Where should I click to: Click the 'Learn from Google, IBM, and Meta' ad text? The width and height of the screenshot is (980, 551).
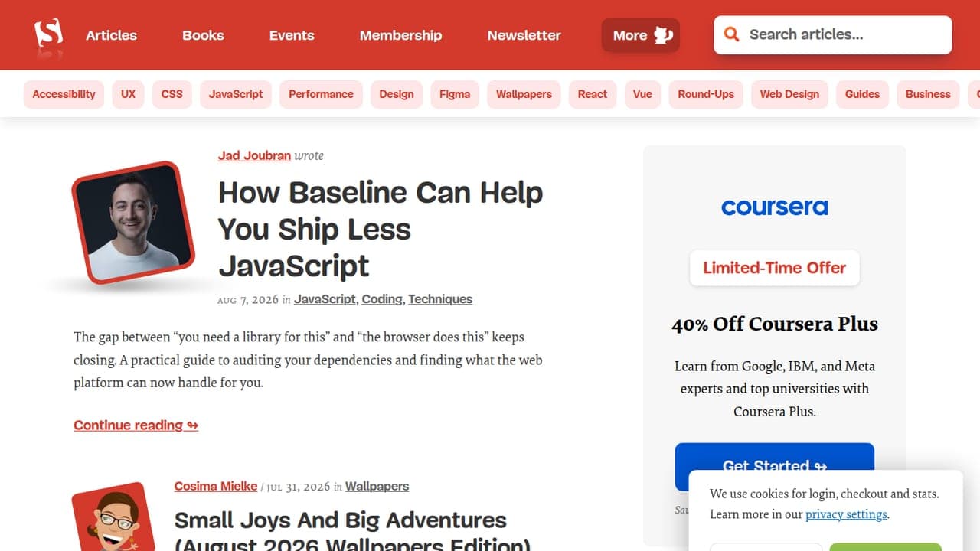[775, 389]
